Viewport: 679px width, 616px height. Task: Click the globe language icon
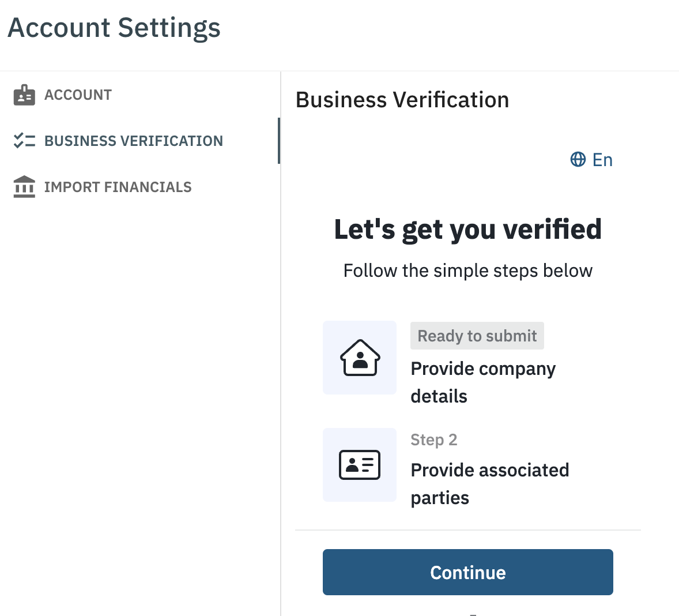click(578, 159)
